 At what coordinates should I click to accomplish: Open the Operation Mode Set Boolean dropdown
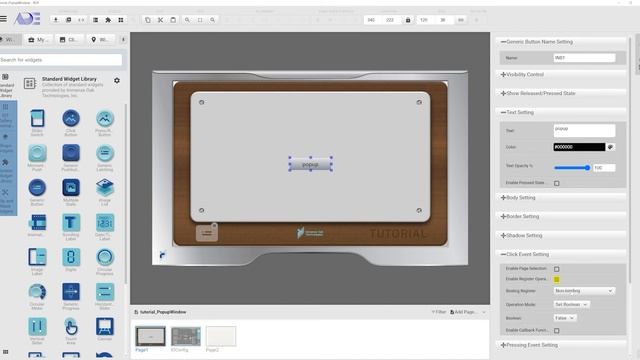(x=571, y=304)
